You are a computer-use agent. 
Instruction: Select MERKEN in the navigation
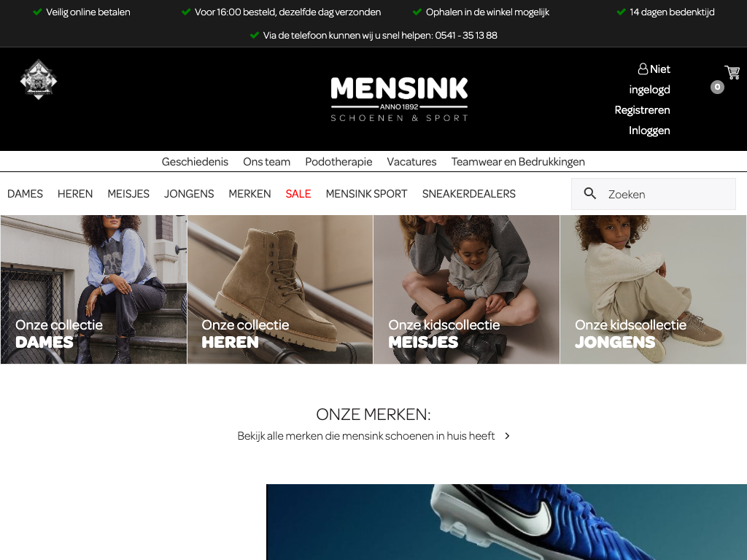pos(249,194)
